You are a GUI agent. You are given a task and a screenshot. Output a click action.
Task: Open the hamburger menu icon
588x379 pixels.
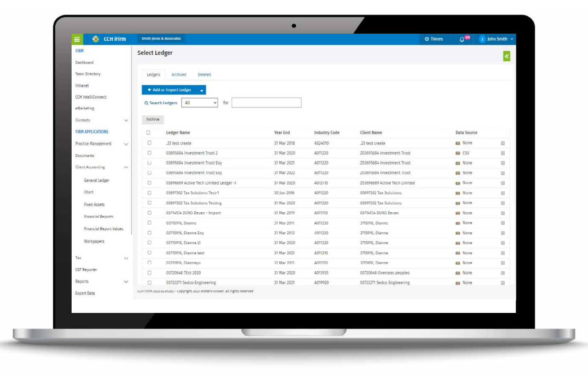pos(77,39)
